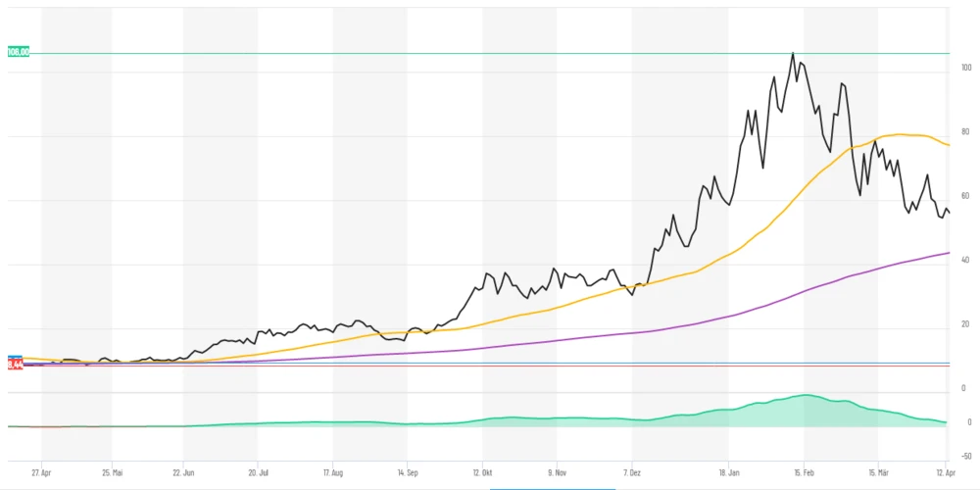Click the green 108.00 price level label
980x490 pixels.
pyautogui.click(x=18, y=52)
